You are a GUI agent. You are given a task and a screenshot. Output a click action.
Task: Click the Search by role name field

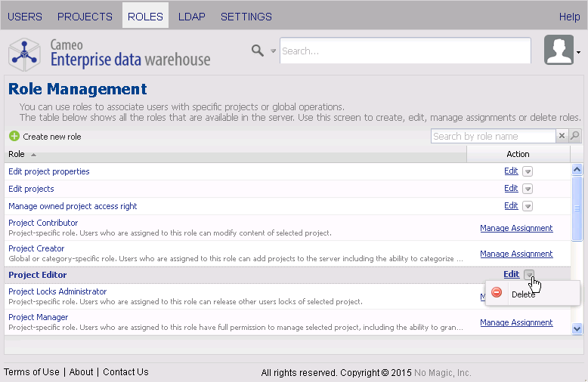[493, 136]
